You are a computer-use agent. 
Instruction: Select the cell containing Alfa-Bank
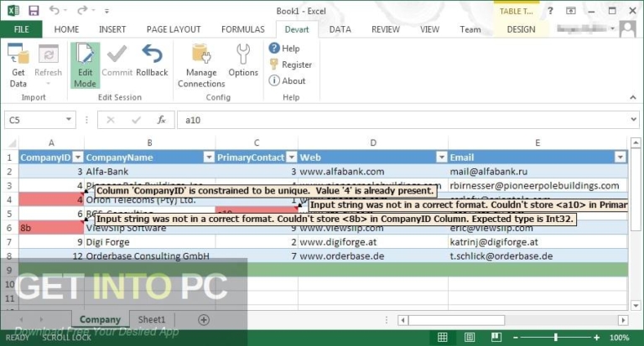[150, 172]
